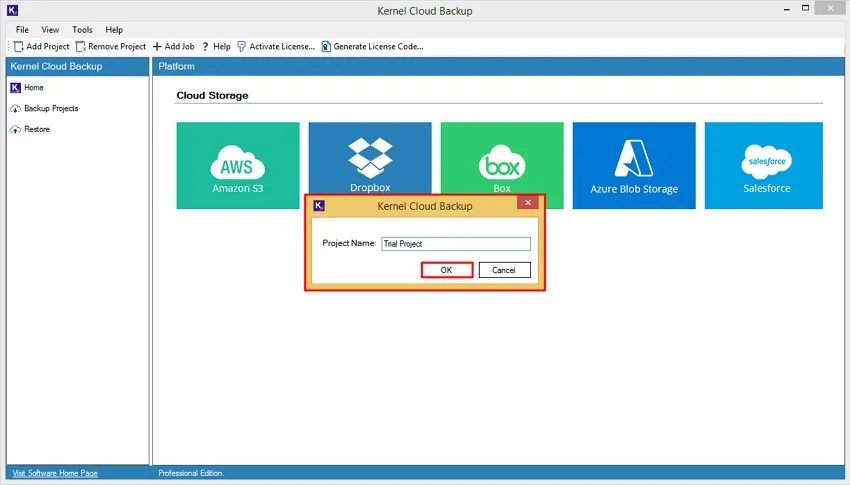Select Backup Projects in the sidebar
Viewport: 850px width, 485px height.
[44, 108]
